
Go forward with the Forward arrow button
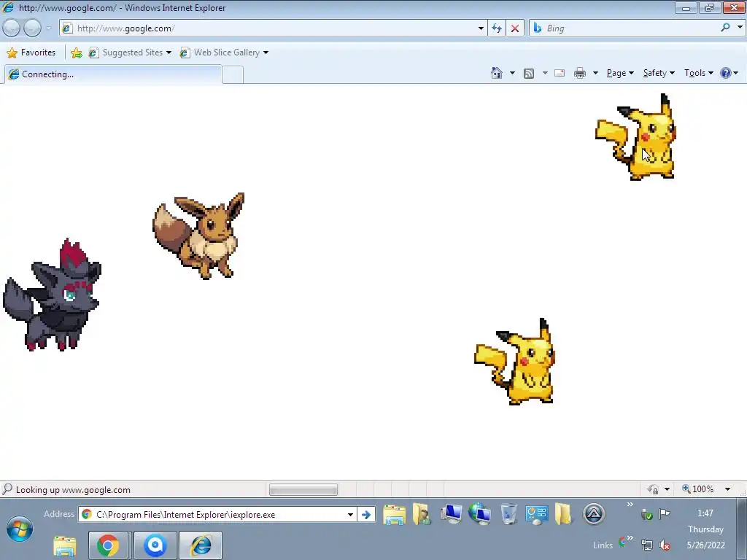32,28
